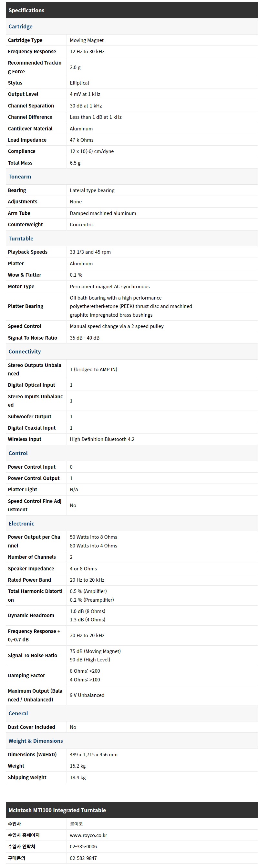Click the Mcintosh MTI100 Integrated Turntable header
Viewport: 258px width, 868px height.
(x=57, y=810)
